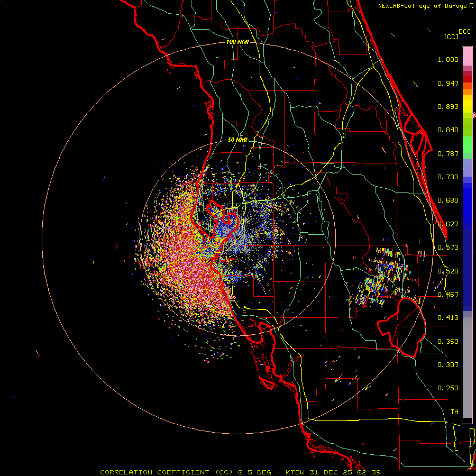Click the 0.733 legend value

448,177
